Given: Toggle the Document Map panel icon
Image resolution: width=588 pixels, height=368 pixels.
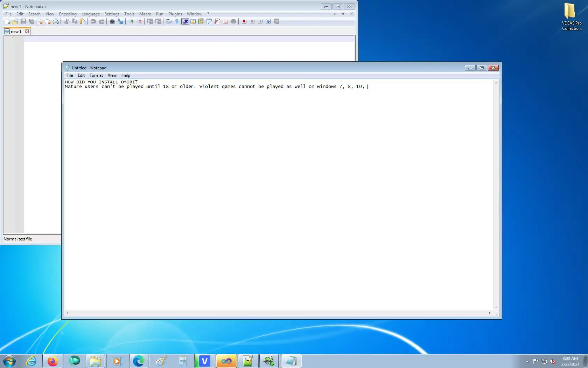Looking at the screenshot, I should tap(201, 21).
